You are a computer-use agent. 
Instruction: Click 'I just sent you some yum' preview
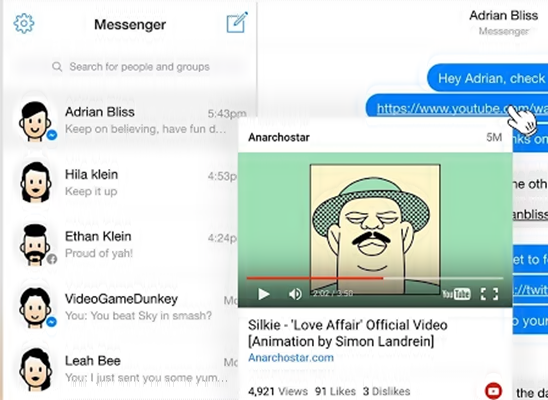pyautogui.click(x=146, y=378)
